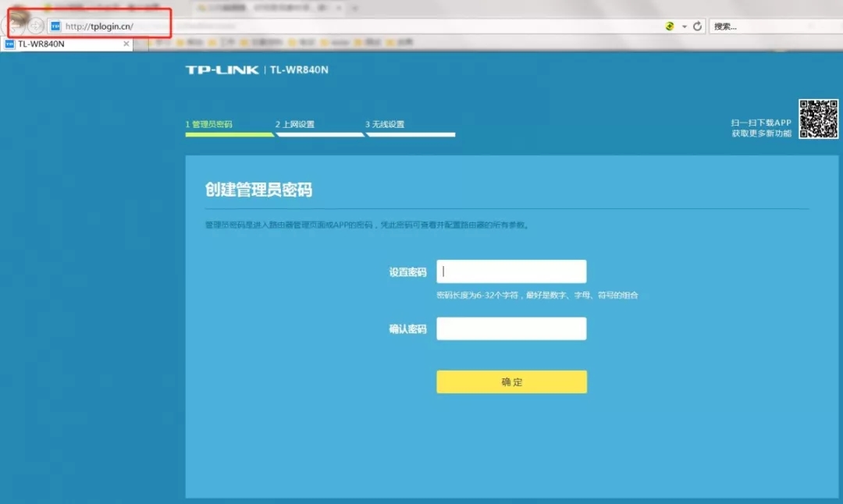The image size is (843, 504).
Task: Click the 创建管理员密码 heading
Action: pos(258,190)
